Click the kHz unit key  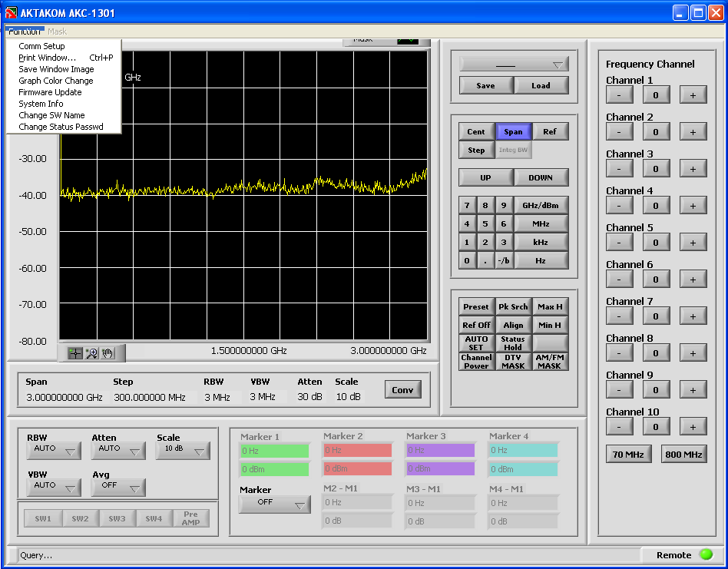pyautogui.click(x=541, y=242)
